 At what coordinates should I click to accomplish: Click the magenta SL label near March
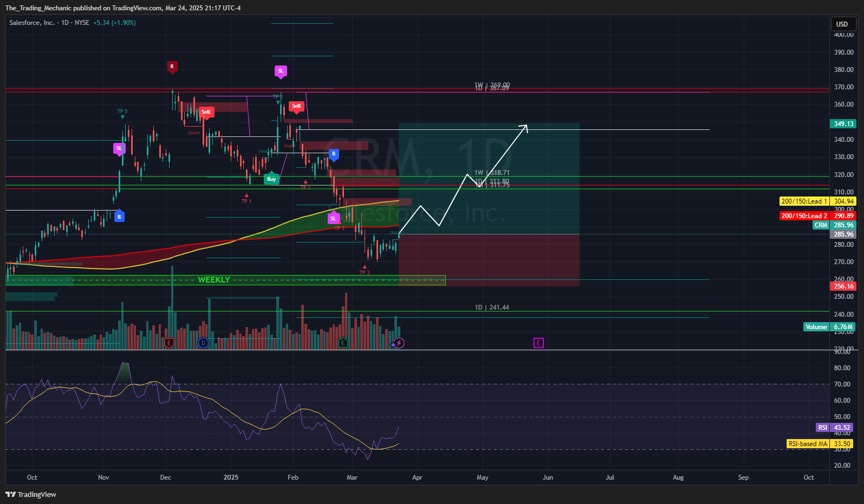334,218
